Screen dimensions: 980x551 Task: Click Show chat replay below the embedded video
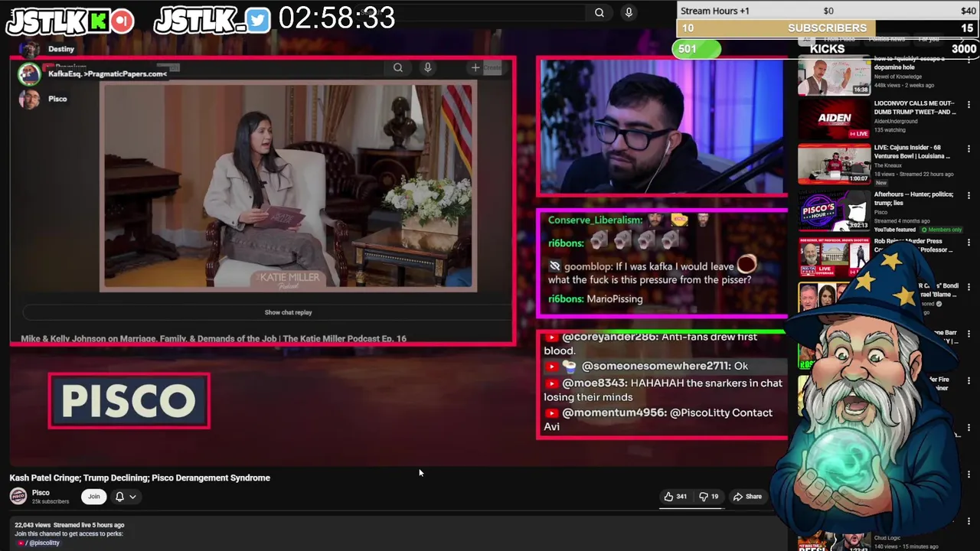(288, 312)
